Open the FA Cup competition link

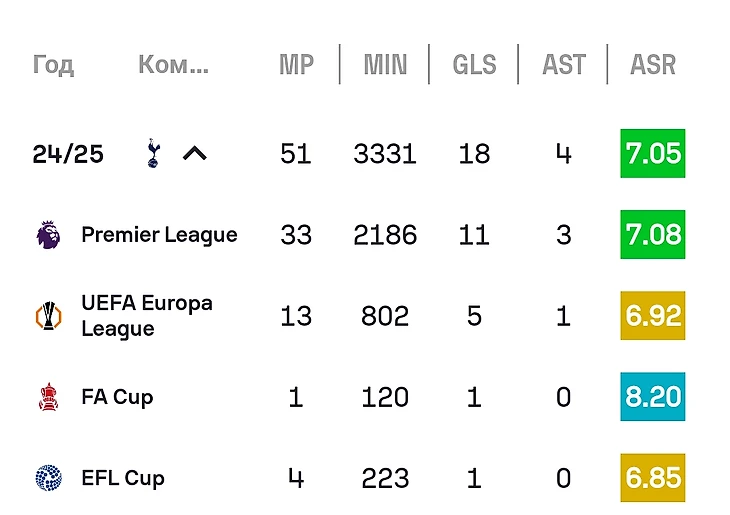(117, 397)
